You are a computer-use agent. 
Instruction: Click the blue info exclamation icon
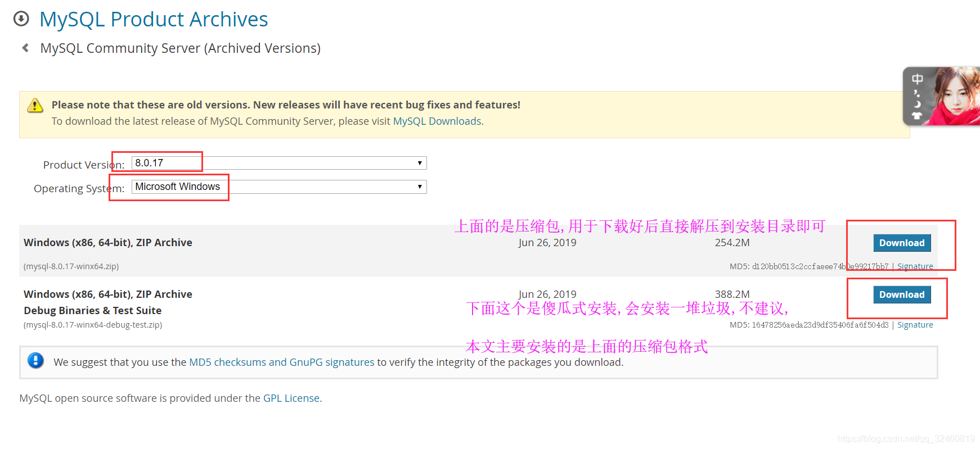click(35, 360)
